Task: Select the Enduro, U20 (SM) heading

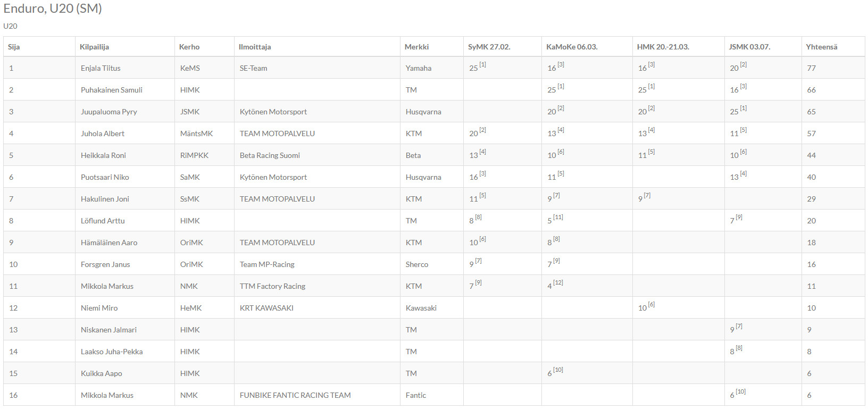Action: (53, 9)
